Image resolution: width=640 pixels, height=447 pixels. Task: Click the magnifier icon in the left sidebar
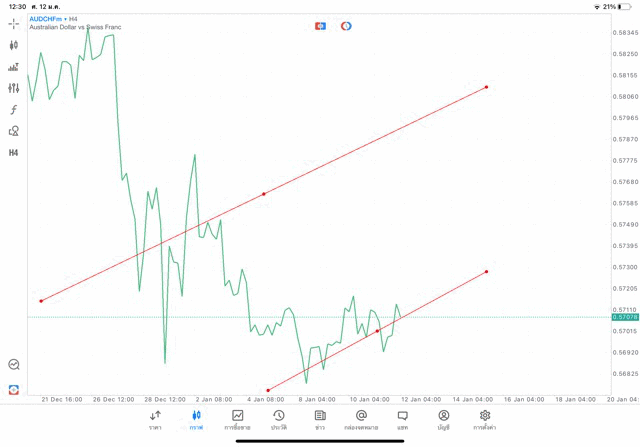(14, 365)
